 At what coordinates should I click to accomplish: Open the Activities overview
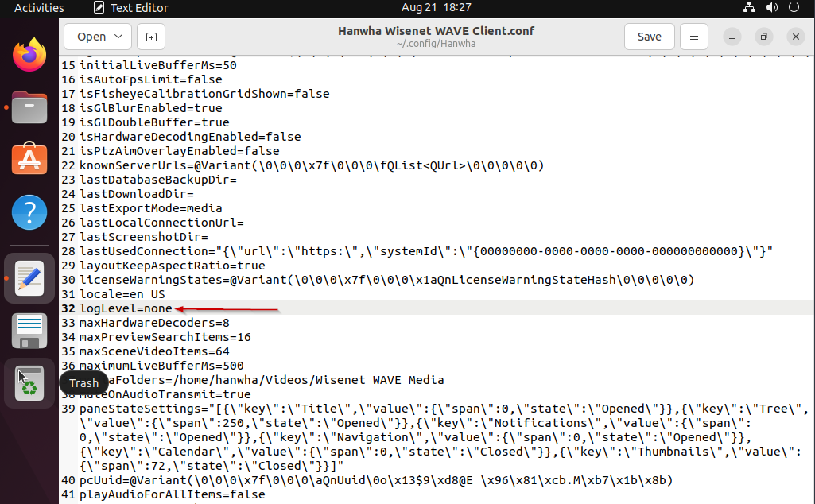tap(39, 8)
